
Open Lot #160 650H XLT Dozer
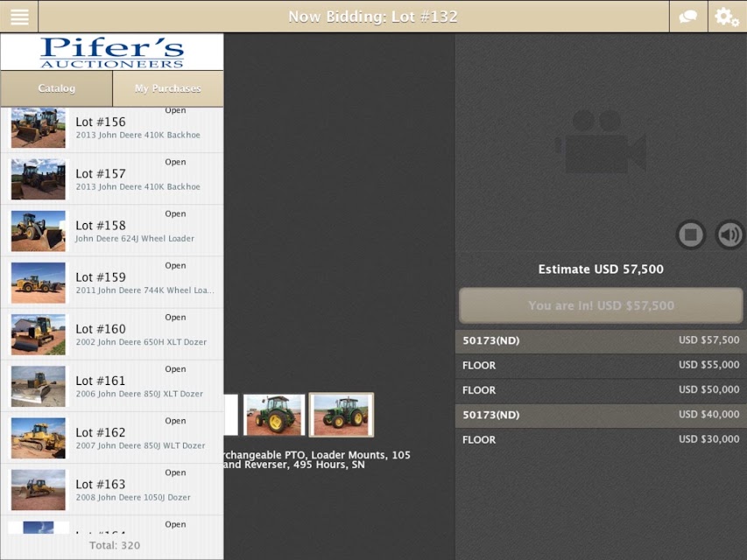(112, 334)
